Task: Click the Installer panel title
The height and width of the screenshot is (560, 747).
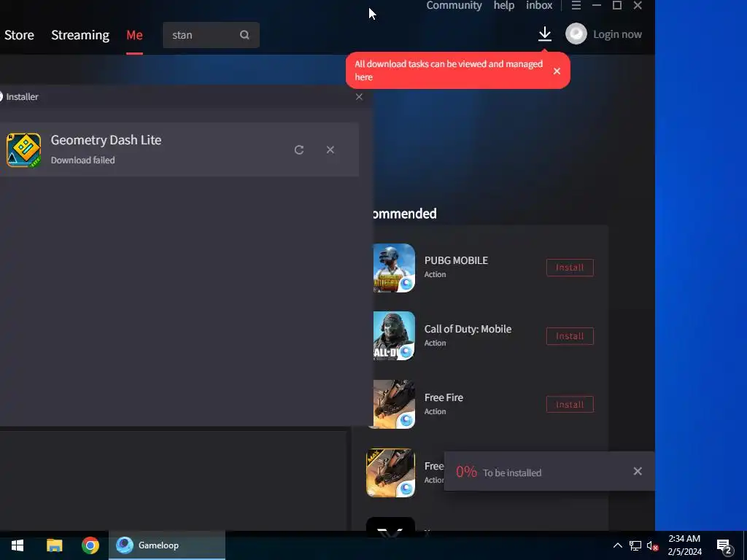Action: pyautogui.click(x=22, y=97)
